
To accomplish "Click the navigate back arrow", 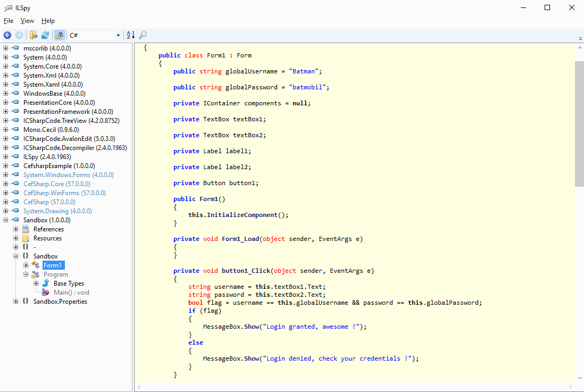I will (7, 35).
